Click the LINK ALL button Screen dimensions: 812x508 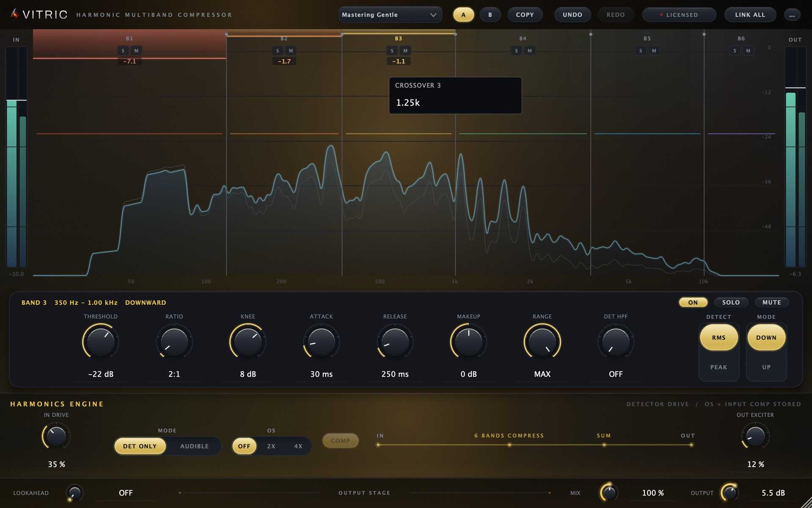pyautogui.click(x=750, y=15)
